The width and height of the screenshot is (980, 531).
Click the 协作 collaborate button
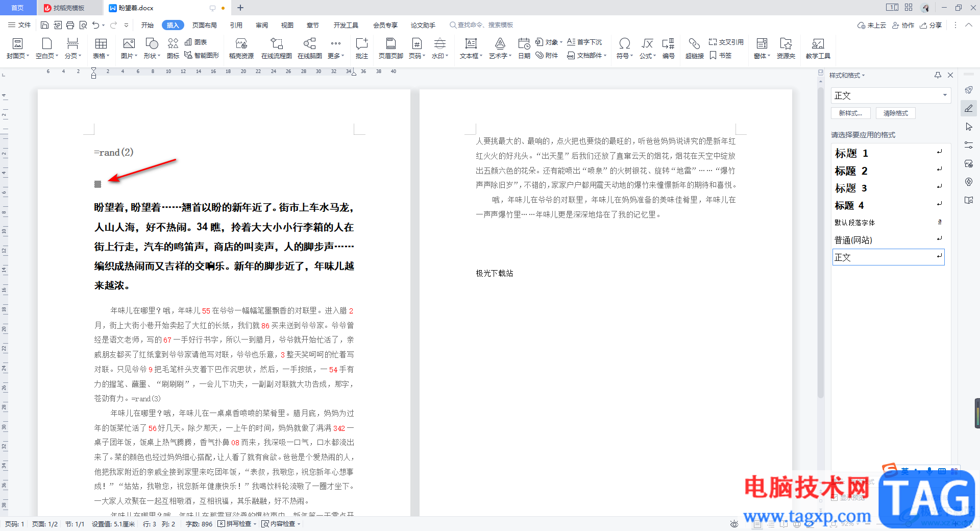[903, 25]
